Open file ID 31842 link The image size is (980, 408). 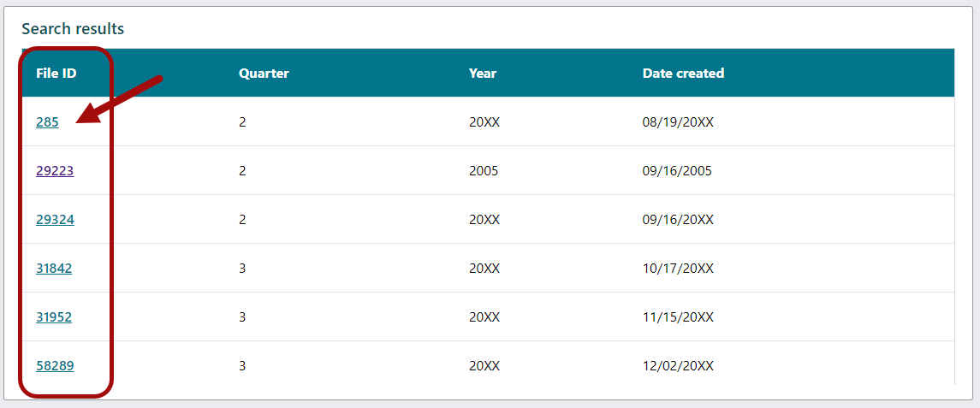point(54,269)
